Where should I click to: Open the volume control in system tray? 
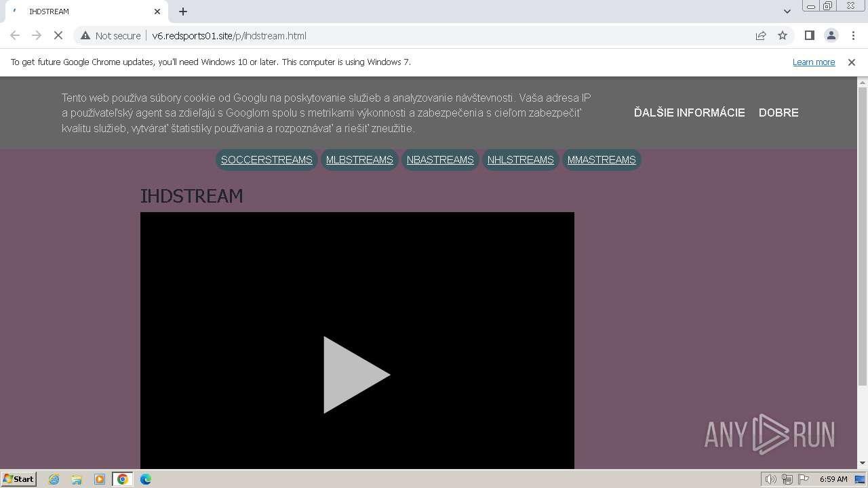pos(770,479)
